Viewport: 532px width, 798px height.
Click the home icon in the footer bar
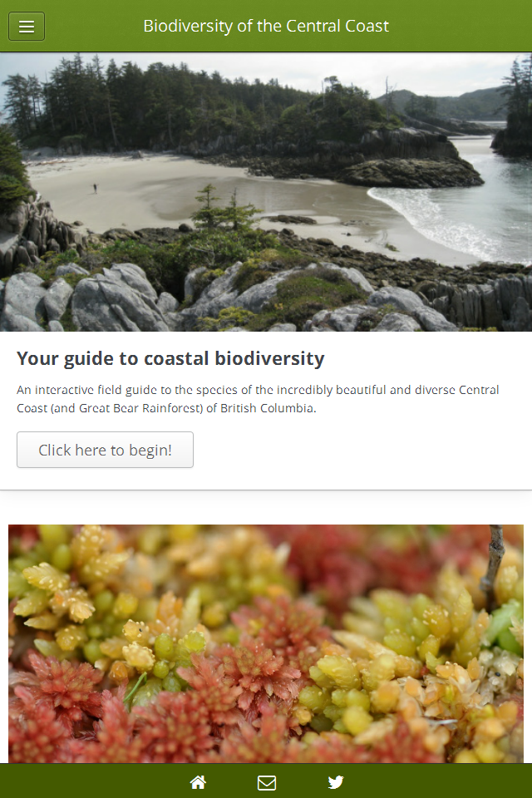coord(198,781)
